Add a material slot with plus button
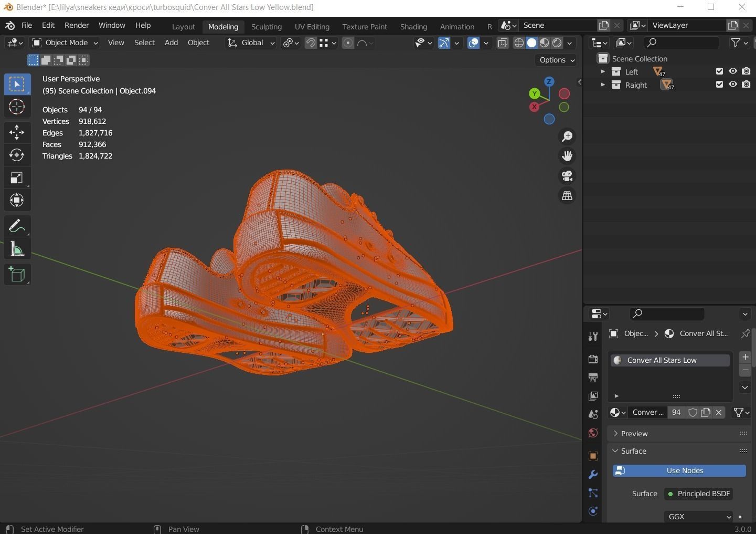The height and width of the screenshot is (534, 756). (x=745, y=357)
